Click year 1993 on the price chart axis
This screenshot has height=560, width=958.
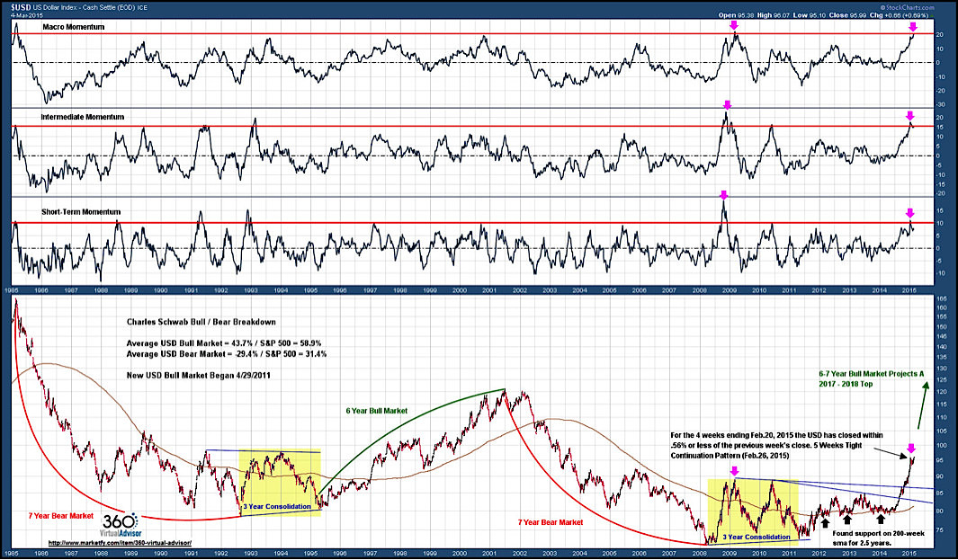(250, 554)
